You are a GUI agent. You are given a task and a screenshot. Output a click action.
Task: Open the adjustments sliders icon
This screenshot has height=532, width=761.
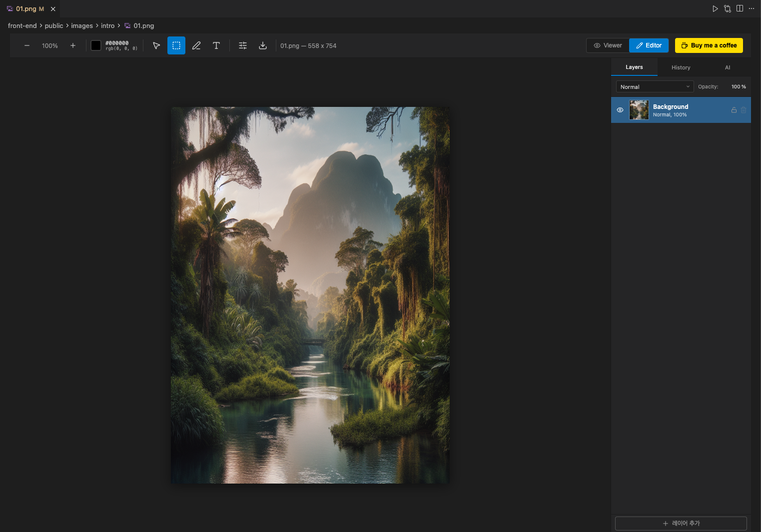243,45
